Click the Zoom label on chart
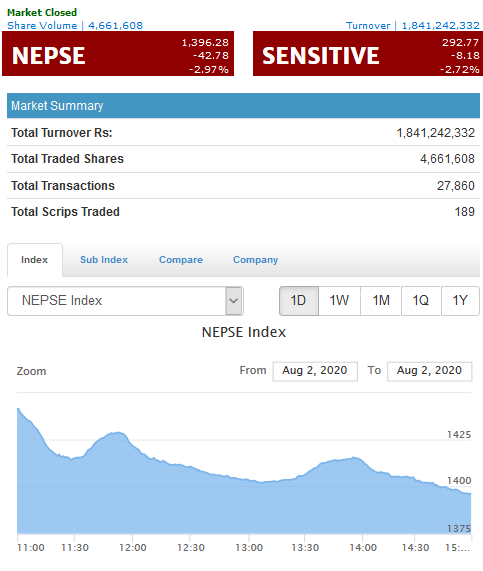The height and width of the screenshot is (571, 483). [31, 371]
